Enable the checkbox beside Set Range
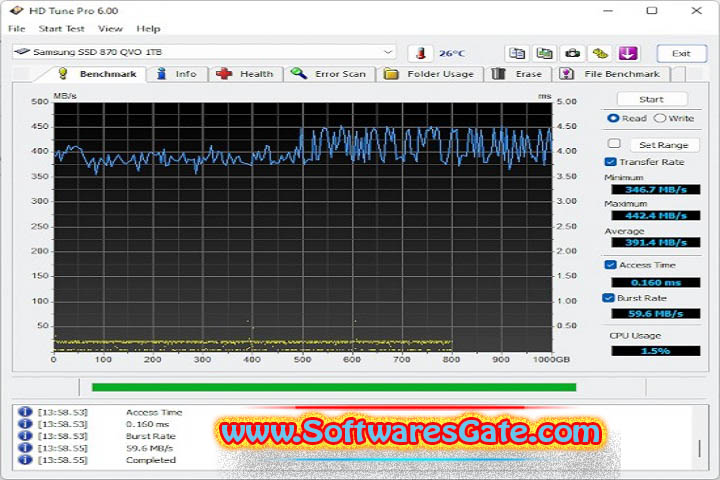The height and width of the screenshot is (480, 720). 614,143
